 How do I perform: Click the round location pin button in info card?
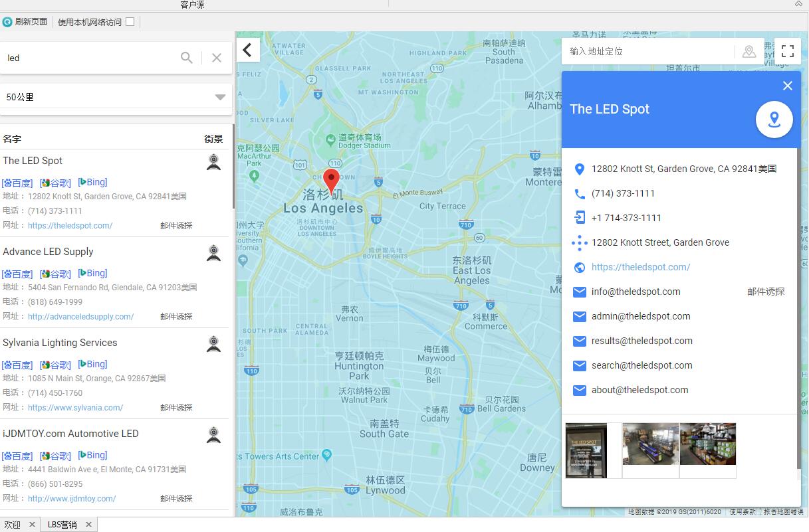[x=774, y=120]
